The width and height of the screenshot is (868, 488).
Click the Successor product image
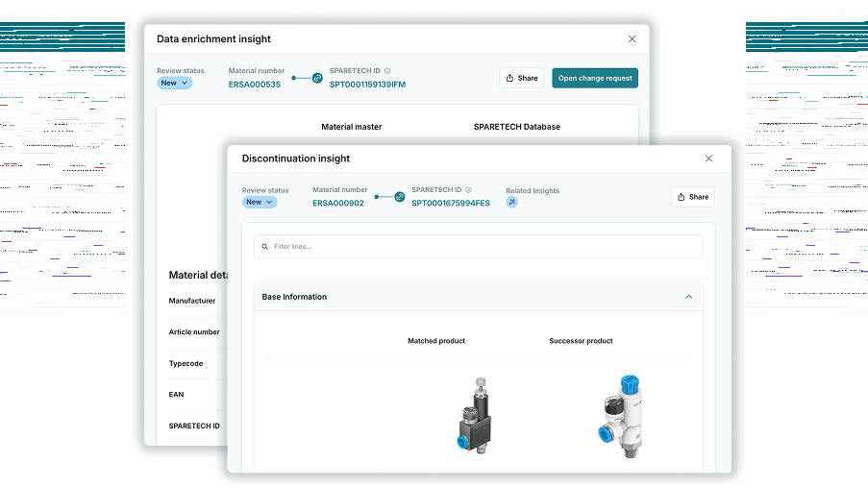pyautogui.click(x=621, y=416)
